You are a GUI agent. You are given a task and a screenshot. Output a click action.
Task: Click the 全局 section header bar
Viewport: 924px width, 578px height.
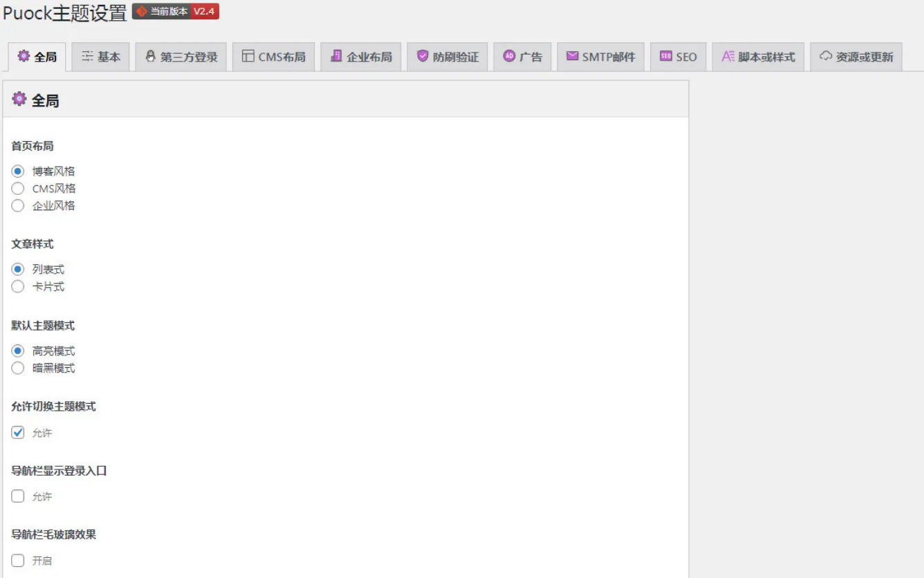click(346, 100)
